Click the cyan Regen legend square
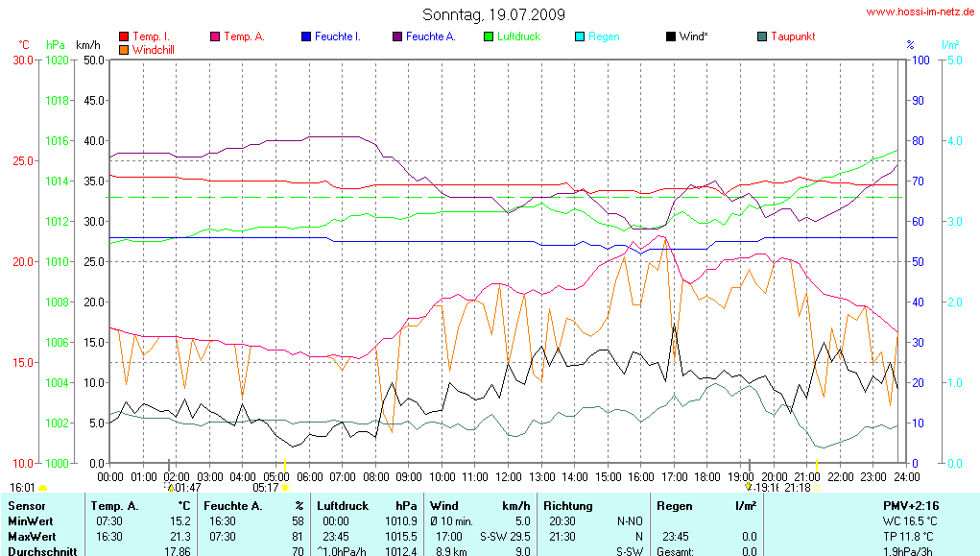Screen dimensions: 980x556 [x=580, y=36]
